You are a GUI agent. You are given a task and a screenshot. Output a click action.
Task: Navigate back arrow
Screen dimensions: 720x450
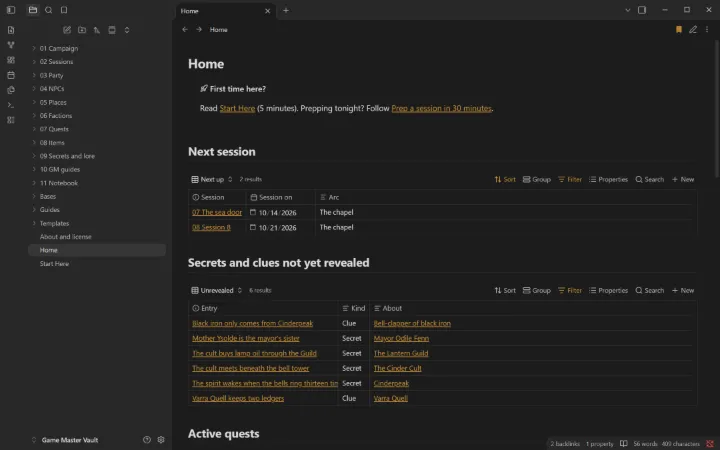pos(185,29)
